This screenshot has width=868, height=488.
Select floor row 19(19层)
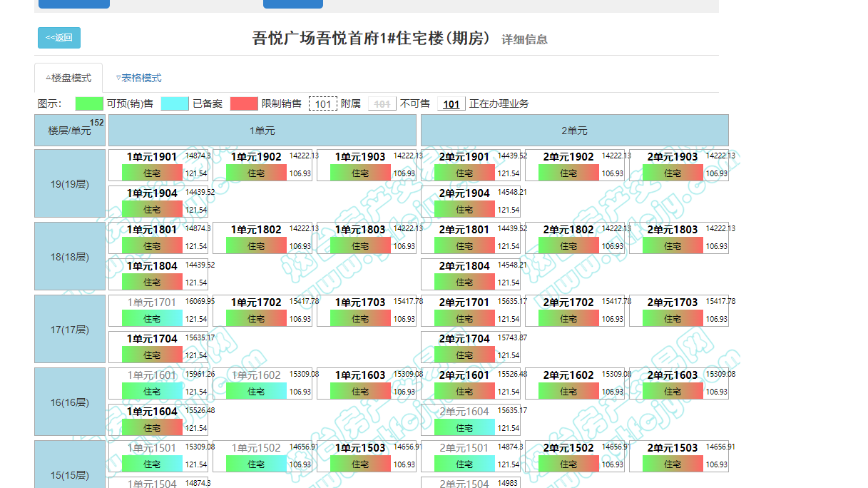(x=70, y=183)
